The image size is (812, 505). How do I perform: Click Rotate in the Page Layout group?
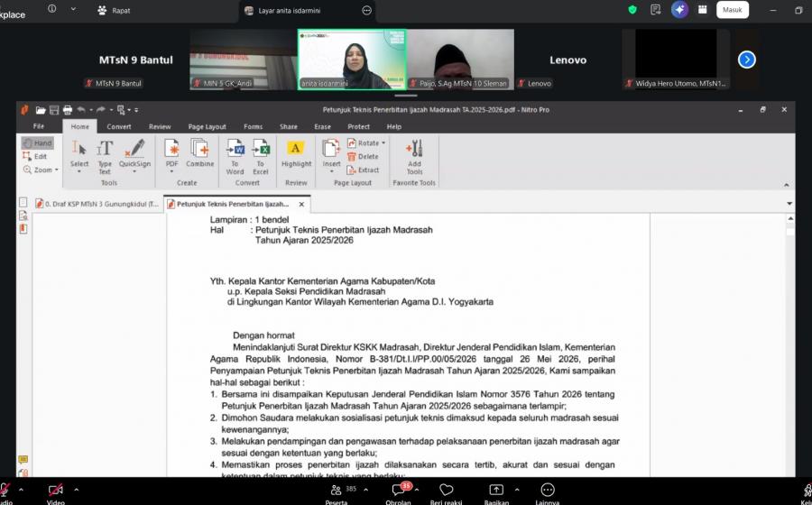[363, 142]
